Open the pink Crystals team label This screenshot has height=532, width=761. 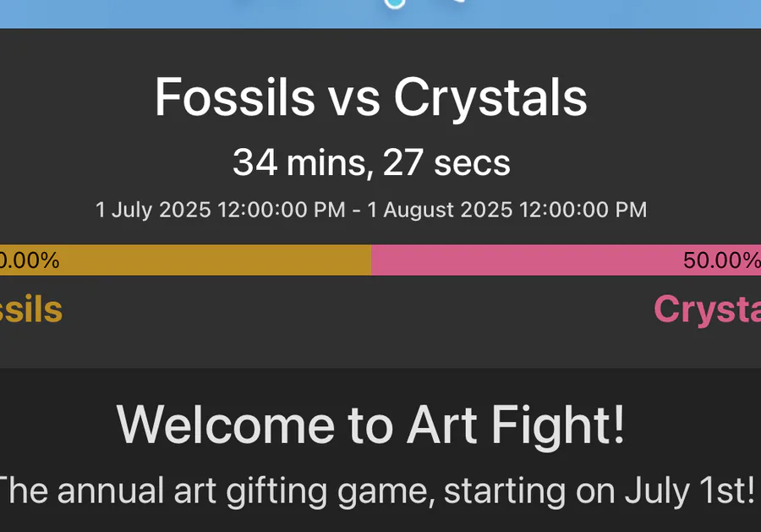tap(707, 310)
